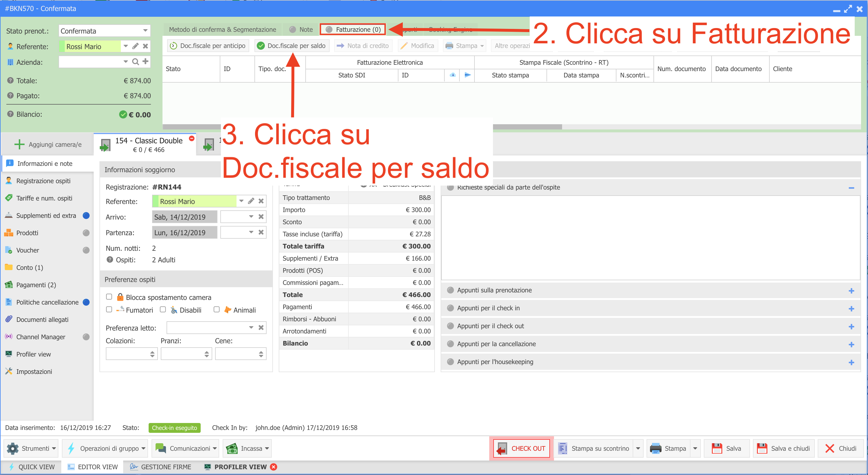This screenshot has height=475, width=868.
Task: Switch to Metodo di conferma & Segmentazione tab
Action: coord(222,30)
